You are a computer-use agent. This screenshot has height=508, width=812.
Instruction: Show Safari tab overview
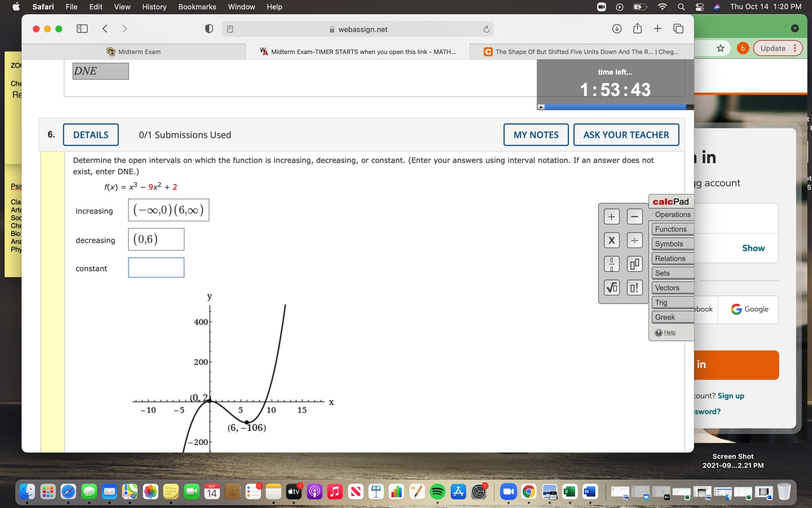(678, 29)
